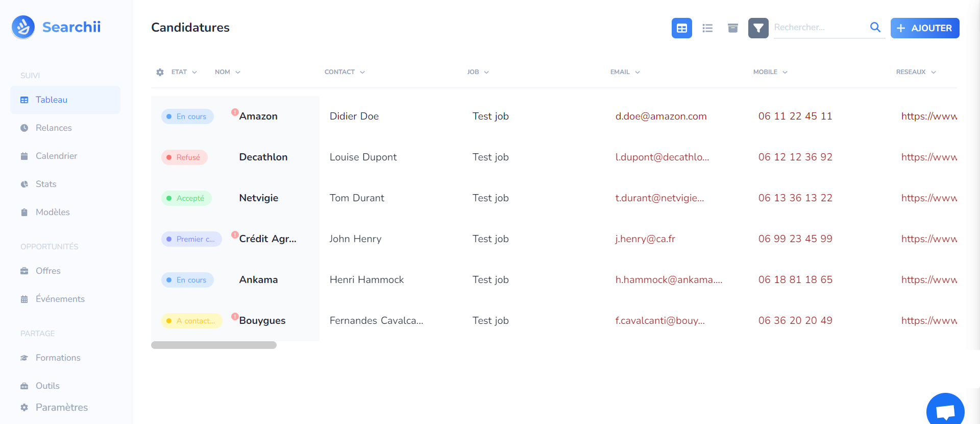Open Événements menu label
This screenshot has width=980, height=424.
(60, 299)
